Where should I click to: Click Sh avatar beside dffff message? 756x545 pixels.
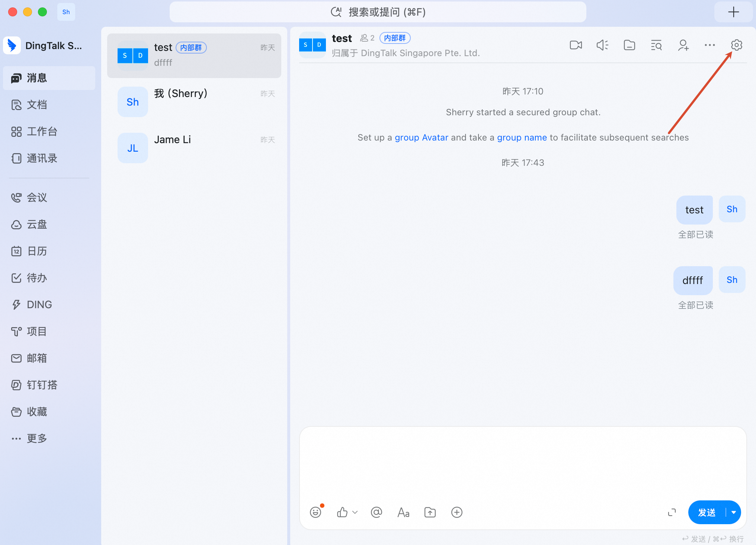coord(732,280)
